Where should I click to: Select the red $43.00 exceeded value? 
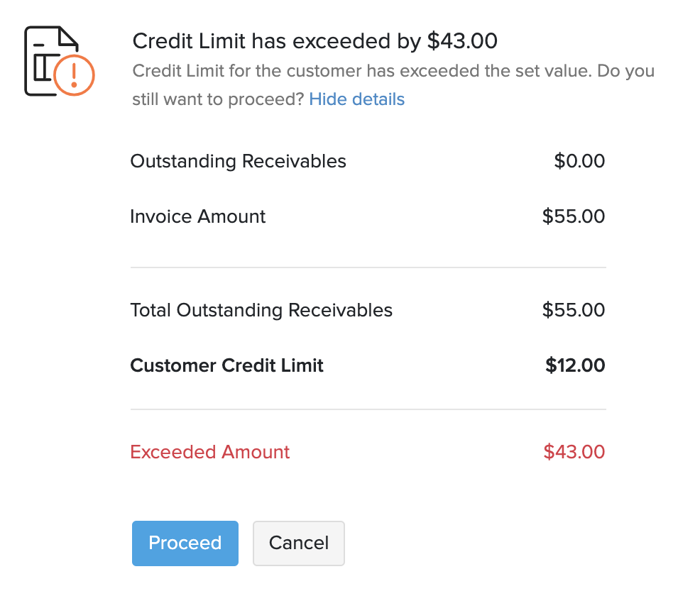pyautogui.click(x=574, y=452)
